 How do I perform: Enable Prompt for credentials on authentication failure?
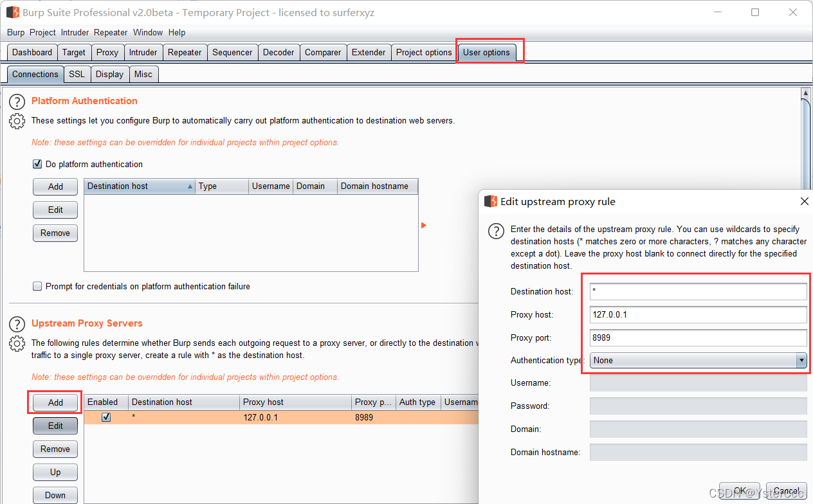pos(37,286)
